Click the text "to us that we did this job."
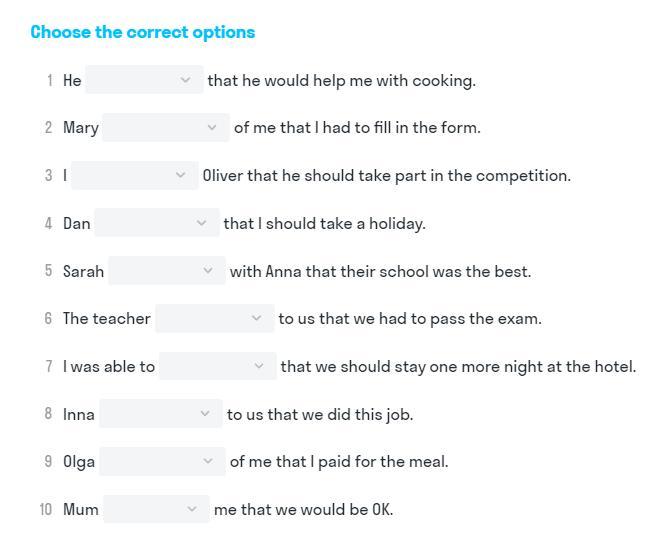This screenshot has height=543, width=648. (319, 415)
